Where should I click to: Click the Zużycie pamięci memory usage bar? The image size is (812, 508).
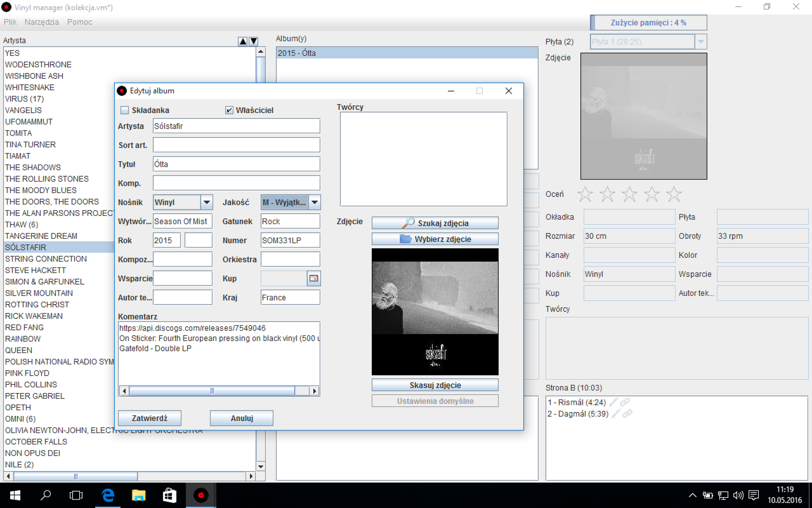(x=648, y=23)
